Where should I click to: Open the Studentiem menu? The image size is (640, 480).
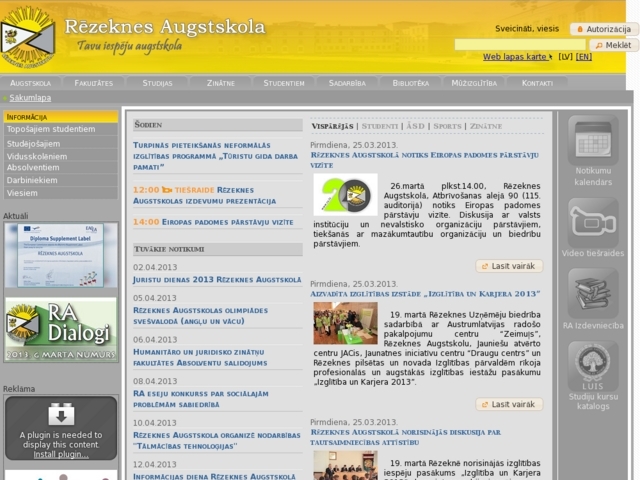coord(284,83)
